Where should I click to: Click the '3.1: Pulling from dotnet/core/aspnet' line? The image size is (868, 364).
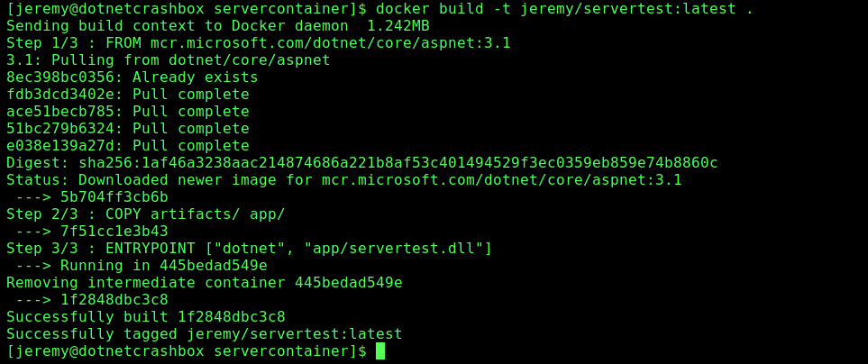[x=168, y=60]
